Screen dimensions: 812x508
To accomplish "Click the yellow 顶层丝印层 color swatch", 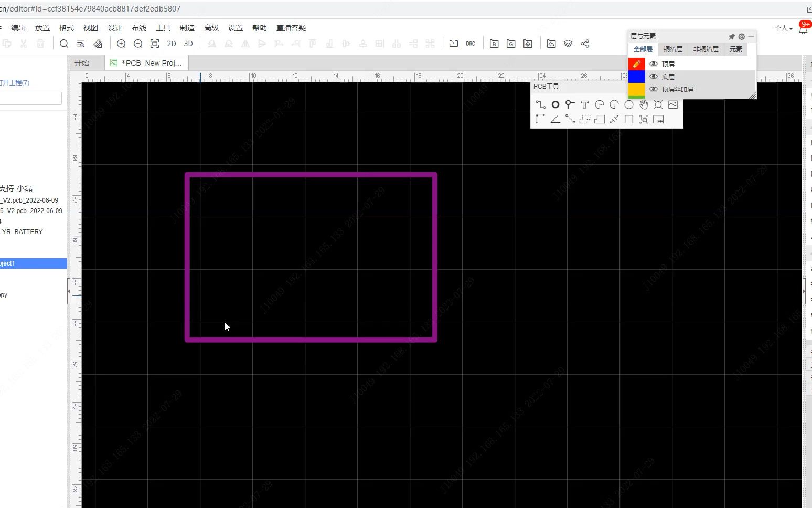I will pos(637,90).
